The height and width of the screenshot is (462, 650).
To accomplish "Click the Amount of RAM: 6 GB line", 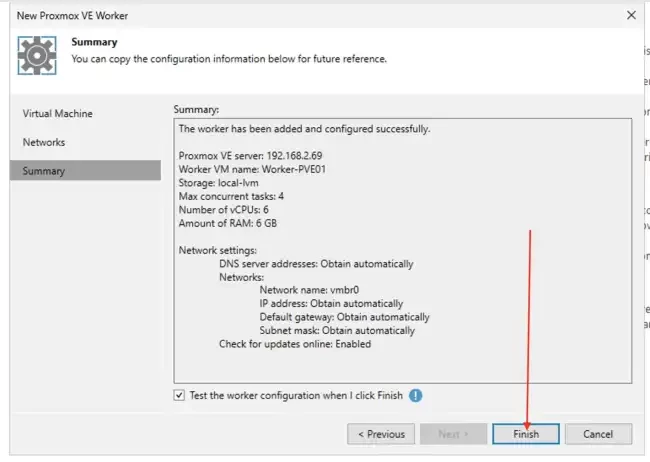I will 228,223.
